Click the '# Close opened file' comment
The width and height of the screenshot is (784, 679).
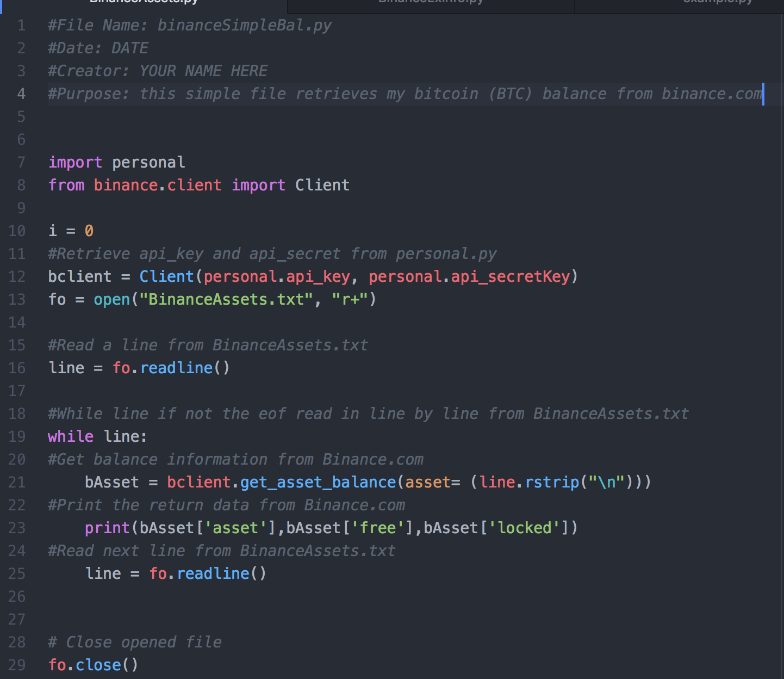click(x=135, y=643)
